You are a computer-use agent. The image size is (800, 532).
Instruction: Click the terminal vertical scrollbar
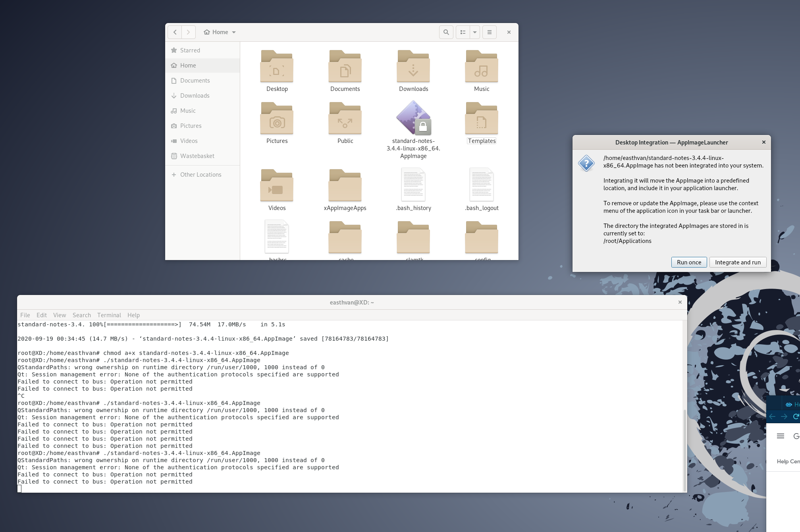click(x=684, y=451)
